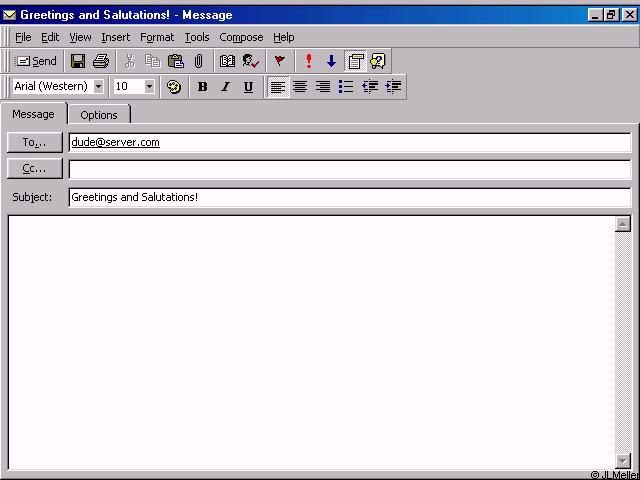Image resolution: width=640 pixels, height=480 pixels.
Task: Open Office Assistant help icon
Action: [378, 61]
